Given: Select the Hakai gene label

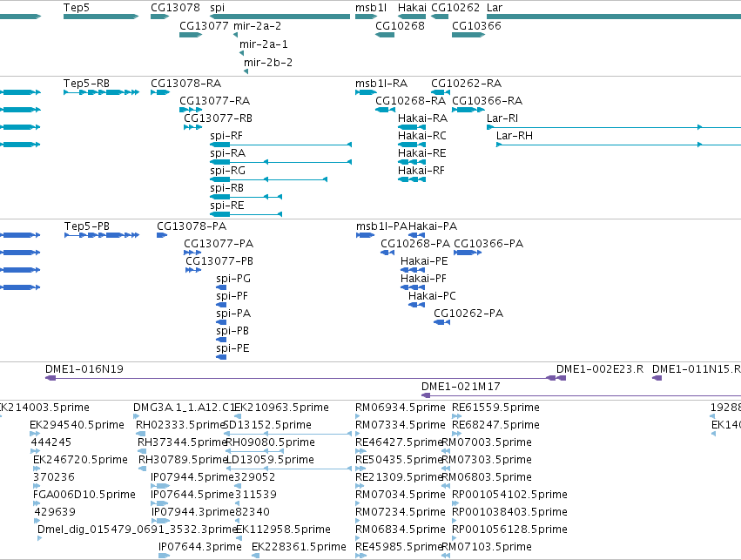Looking at the screenshot, I should pyautogui.click(x=412, y=8).
